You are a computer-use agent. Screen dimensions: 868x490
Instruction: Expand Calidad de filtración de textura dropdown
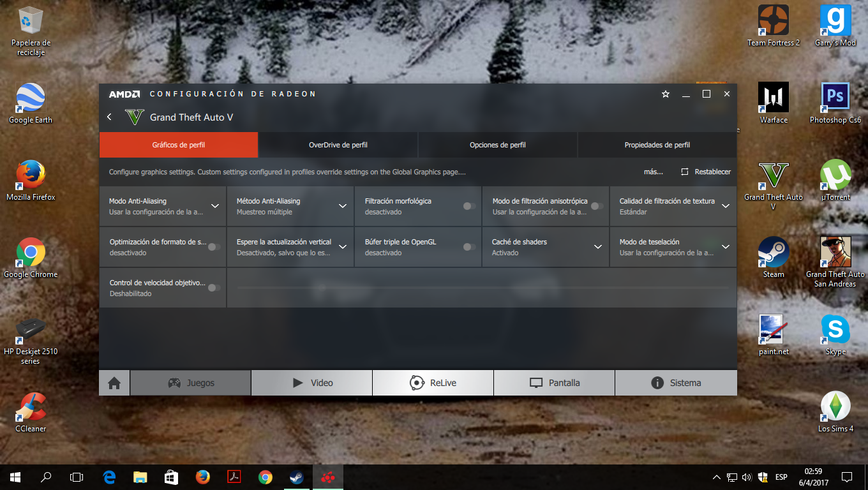[x=726, y=206]
